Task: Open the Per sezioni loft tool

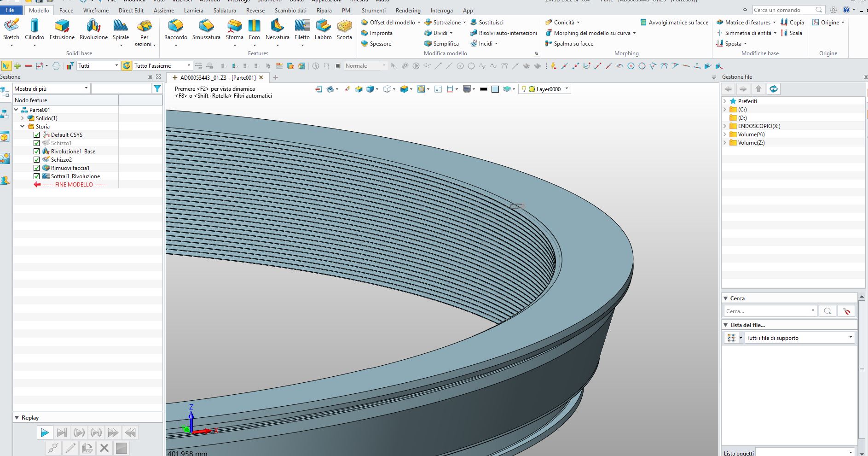Action: (145, 32)
